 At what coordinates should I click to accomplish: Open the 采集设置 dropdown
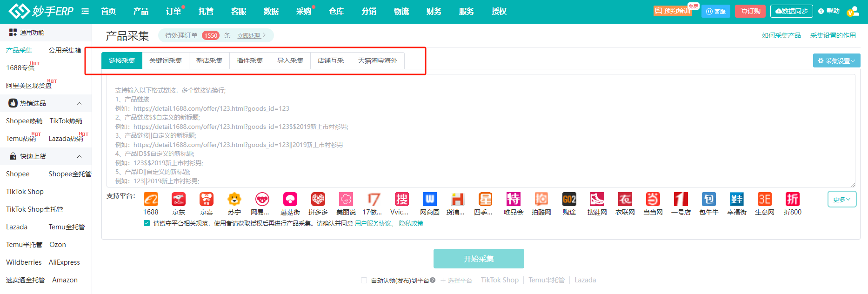click(836, 61)
